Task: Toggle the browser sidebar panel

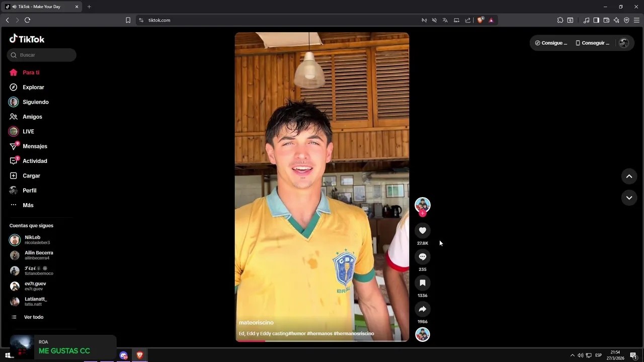Action: tap(596, 20)
